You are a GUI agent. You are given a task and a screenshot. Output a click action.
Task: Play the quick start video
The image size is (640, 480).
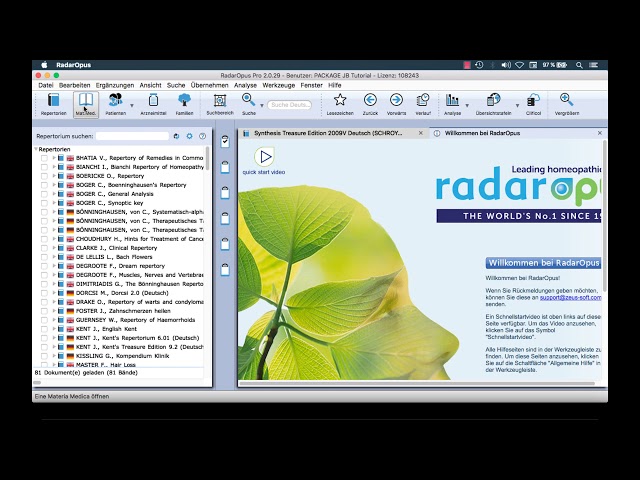coord(264,157)
